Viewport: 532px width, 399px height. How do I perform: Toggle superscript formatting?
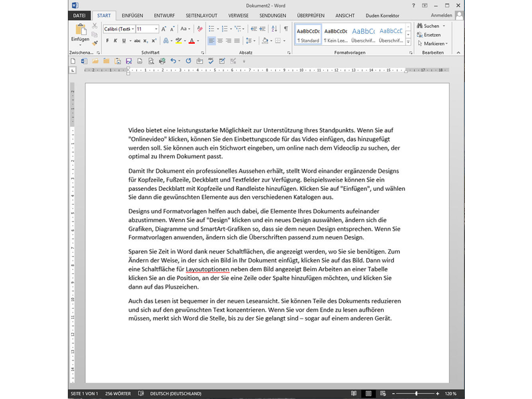coord(154,41)
